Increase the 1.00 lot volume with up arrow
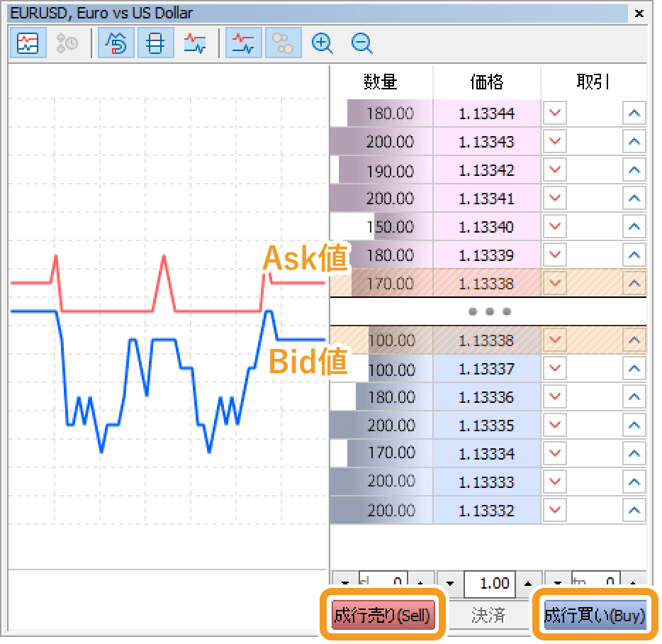Image resolution: width=662 pixels, height=644 pixels. (528, 584)
